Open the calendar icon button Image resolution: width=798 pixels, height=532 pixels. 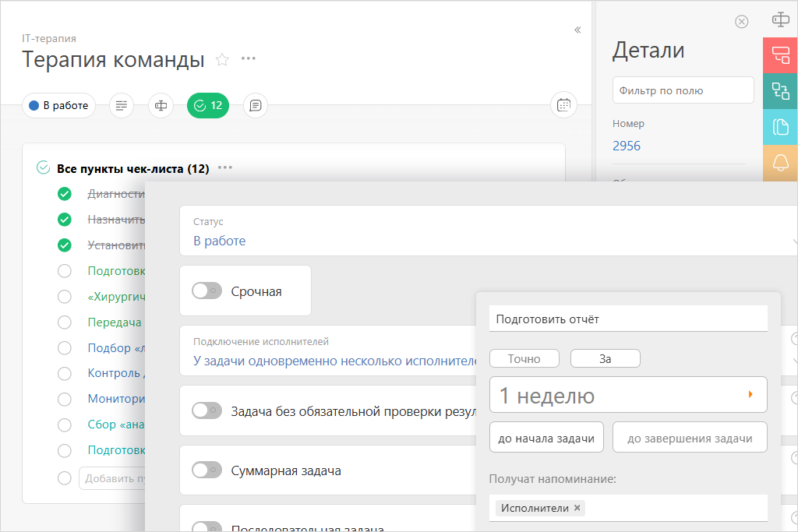click(563, 105)
